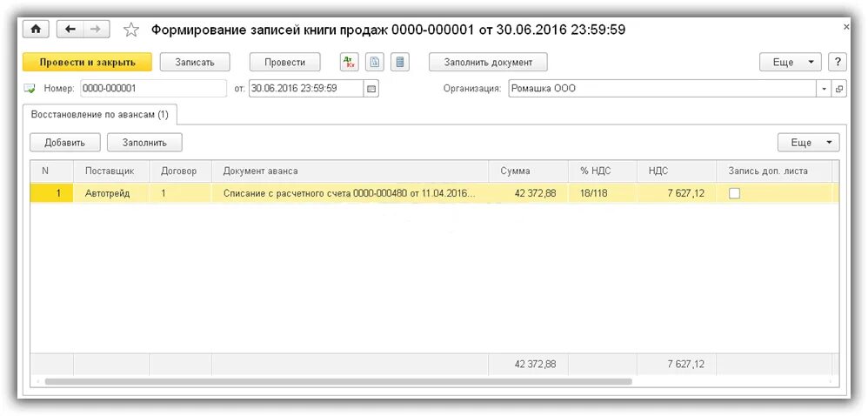Click the horizontal scrollbar
Screen dimensions: 868x416
[338, 382]
